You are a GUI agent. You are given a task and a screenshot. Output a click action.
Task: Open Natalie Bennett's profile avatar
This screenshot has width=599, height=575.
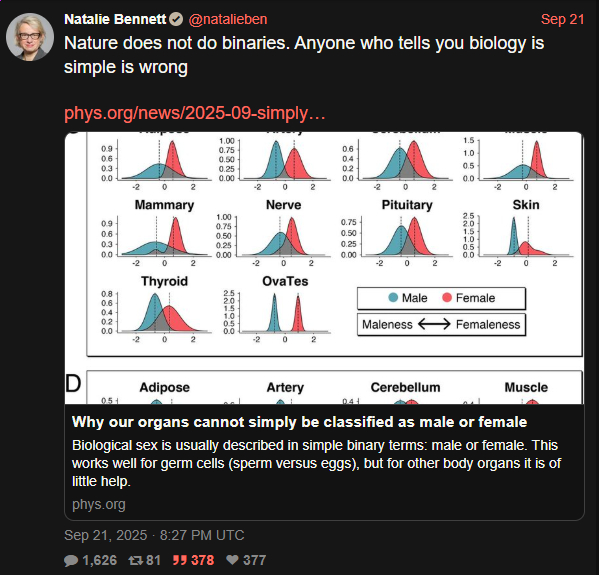[30, 37]
